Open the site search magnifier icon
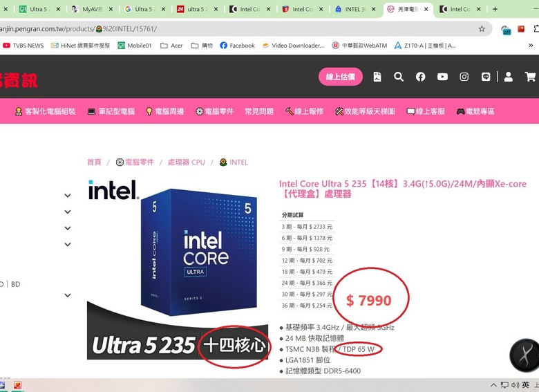 click(399, 77)
